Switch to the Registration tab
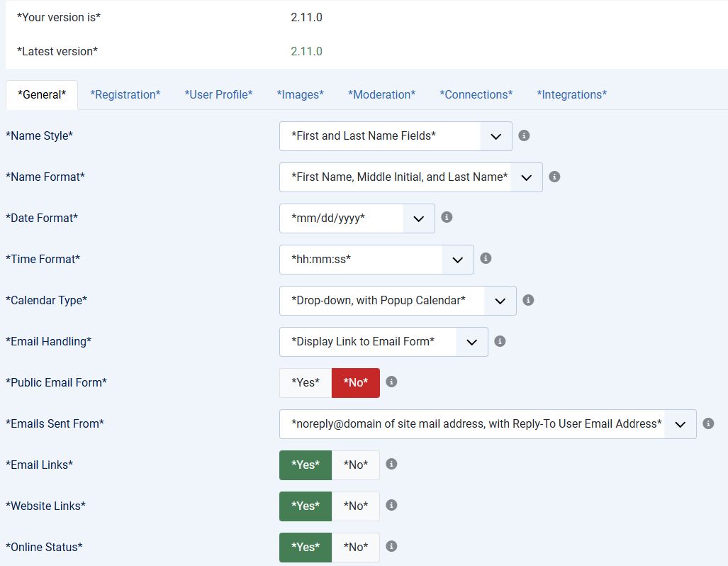The height and width of the screenshot is (566, 728). point(125,94)
